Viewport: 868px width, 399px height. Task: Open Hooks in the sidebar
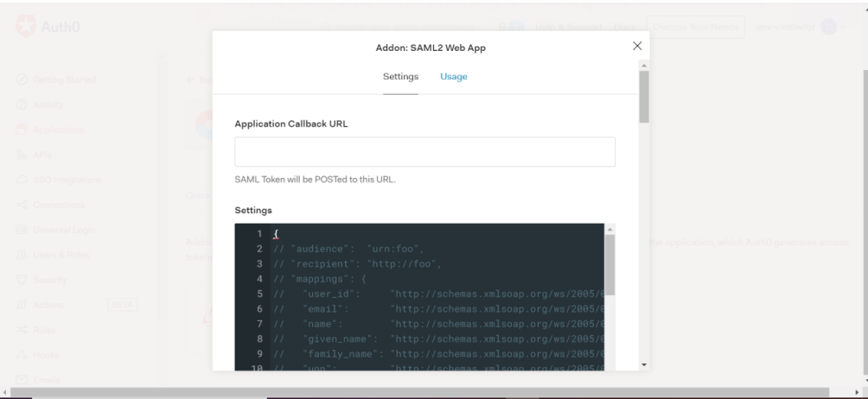(46, 355)
